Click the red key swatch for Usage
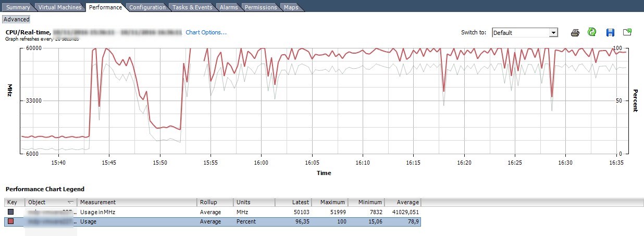Viewport: 644px width, 236px height. pos(11,221)
